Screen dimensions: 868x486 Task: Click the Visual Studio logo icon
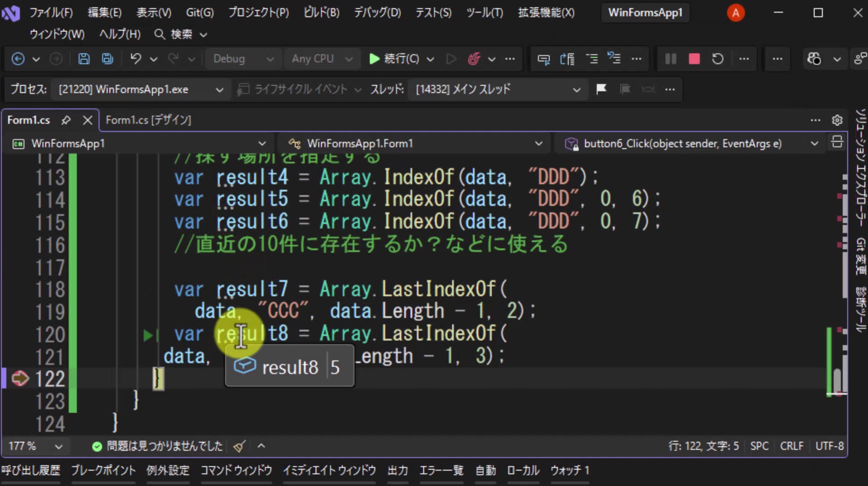click(x=10, y=13)
